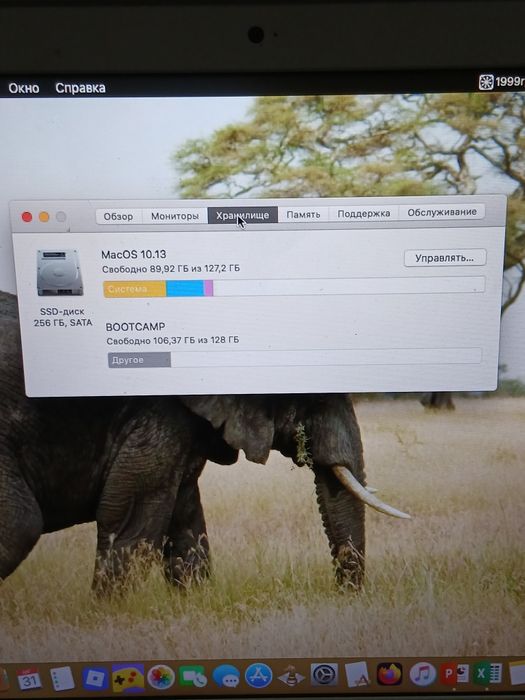Click the menu bar status icon near 1999
Screen dimensions: 525x700
click(486, 82)
